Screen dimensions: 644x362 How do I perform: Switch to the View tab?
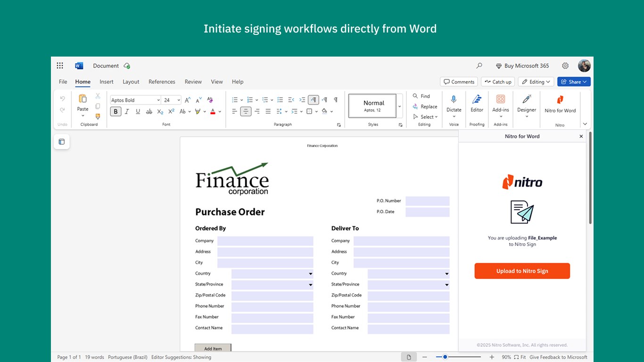click(217, 82)
